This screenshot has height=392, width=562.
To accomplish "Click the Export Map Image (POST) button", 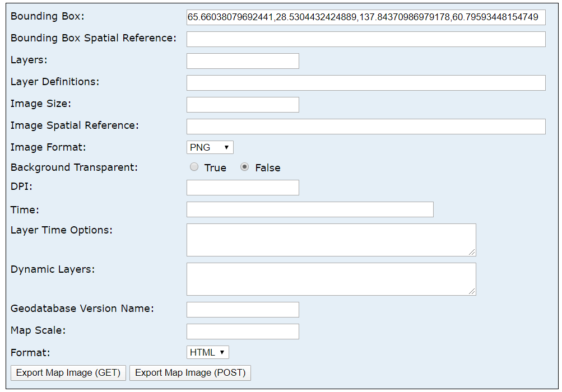I will point(191,373).
